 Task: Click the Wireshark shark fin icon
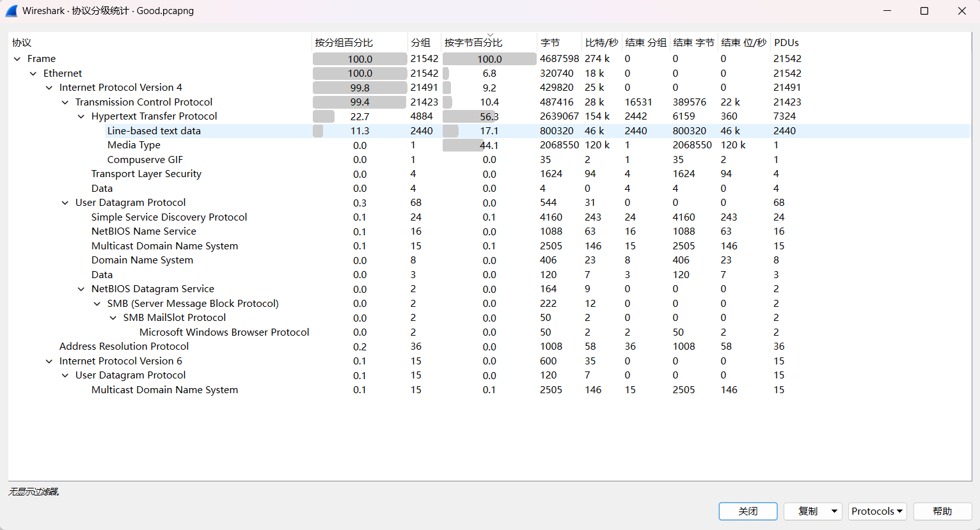pos(11,11)
